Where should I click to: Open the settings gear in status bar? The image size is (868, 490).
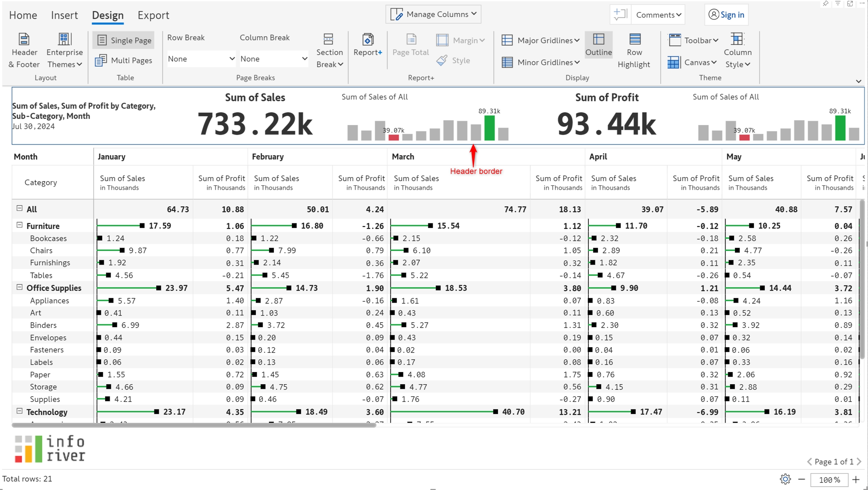click(785, 479)
